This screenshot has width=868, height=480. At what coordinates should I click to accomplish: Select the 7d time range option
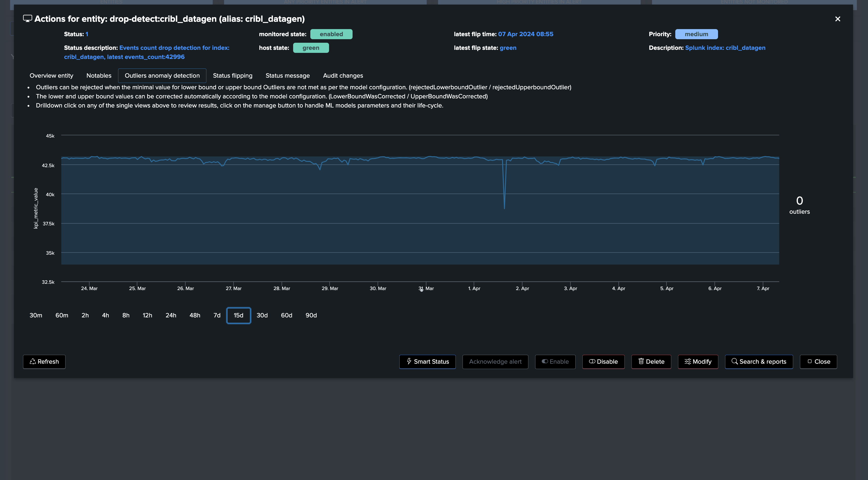pyautogui.click(x=217, y=315)
